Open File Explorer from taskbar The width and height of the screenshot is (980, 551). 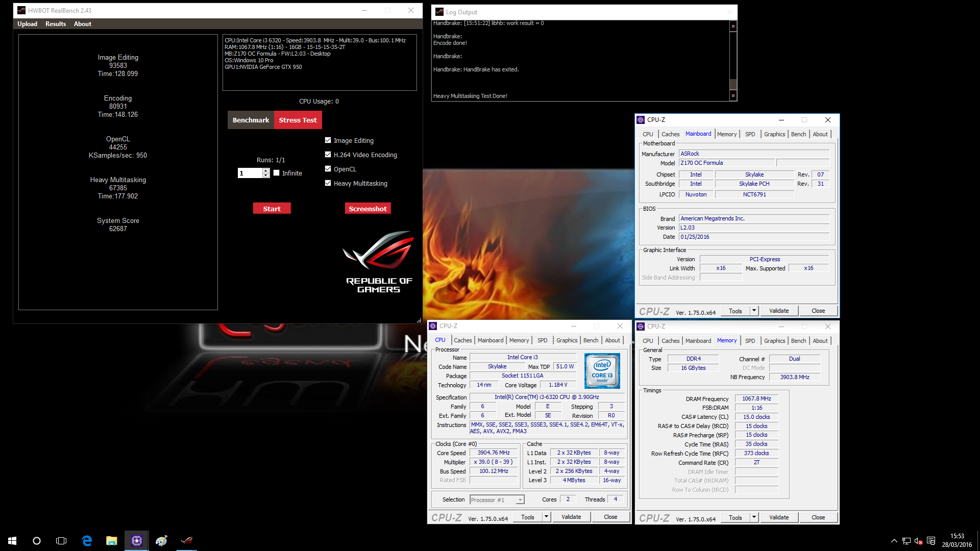tap(111, 541)
